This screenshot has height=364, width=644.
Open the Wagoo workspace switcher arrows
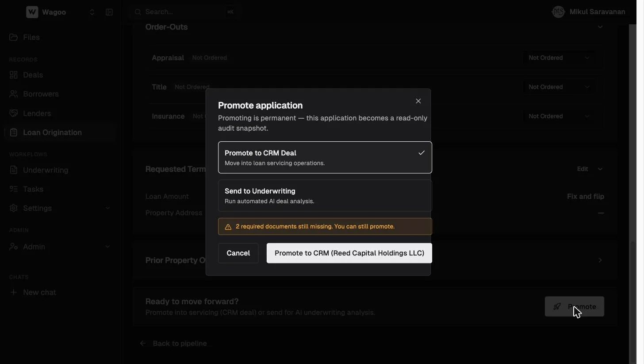point(92,12)
